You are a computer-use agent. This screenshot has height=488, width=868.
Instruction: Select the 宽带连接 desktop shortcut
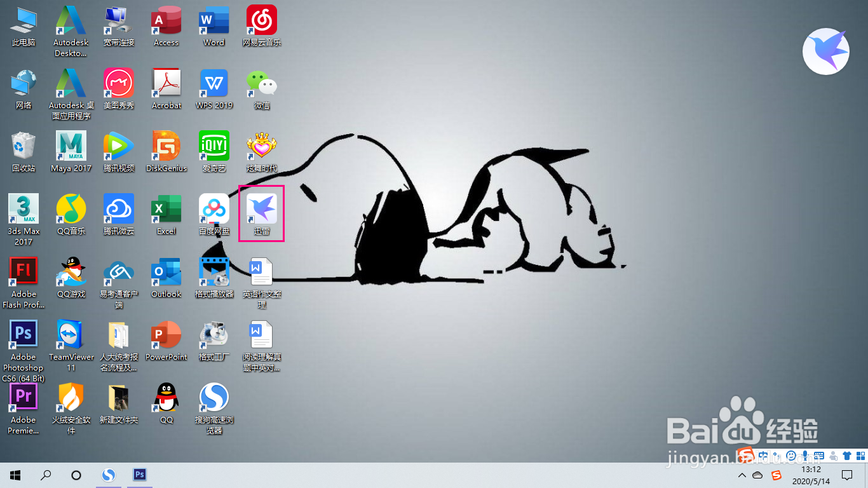click(x=119, y=27)
